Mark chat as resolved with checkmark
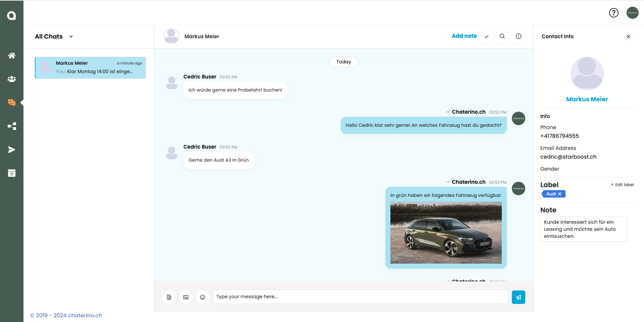644x322 pixels. [x=486, y=37]
